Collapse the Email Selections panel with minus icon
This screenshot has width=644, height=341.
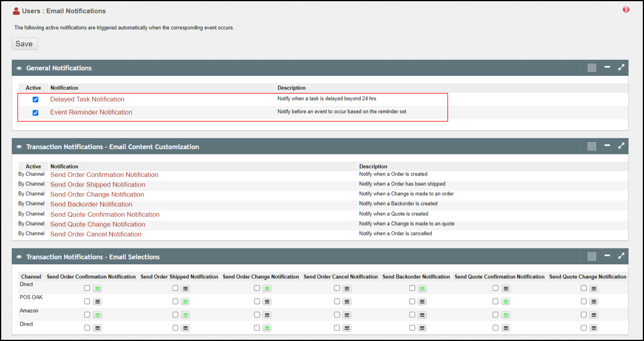607,256
